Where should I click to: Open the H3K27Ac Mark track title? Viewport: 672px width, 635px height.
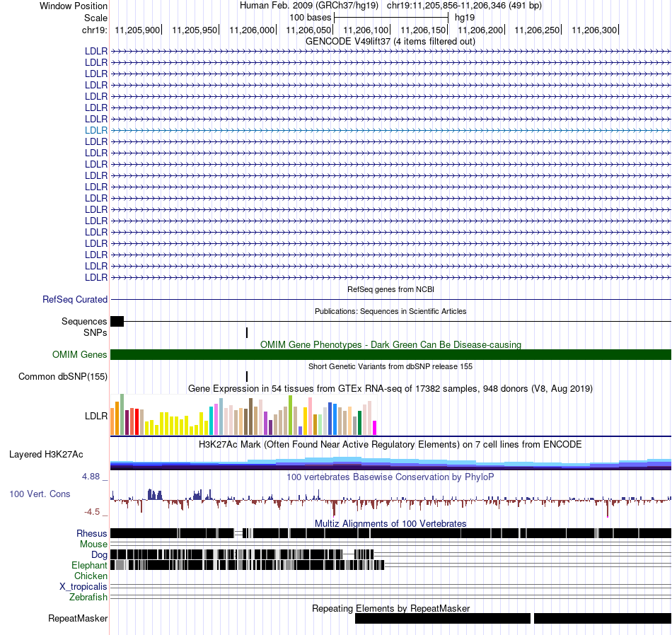click(x=390, y=444)
